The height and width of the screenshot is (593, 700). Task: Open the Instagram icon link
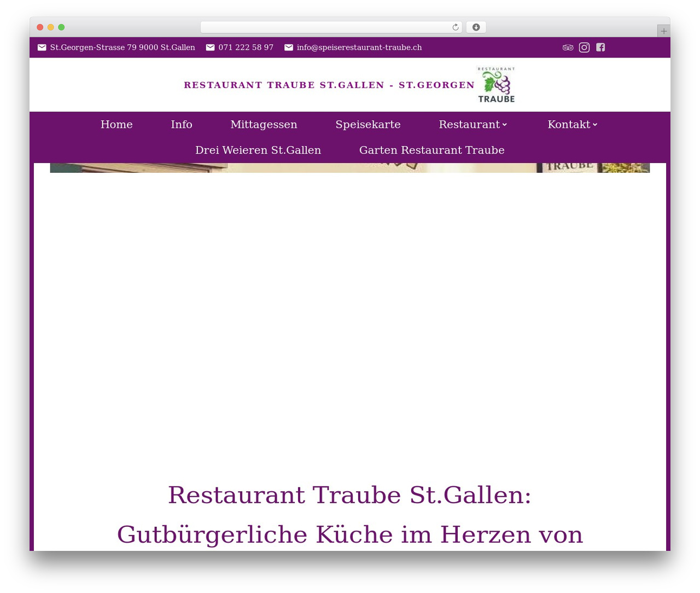(584, 48)
